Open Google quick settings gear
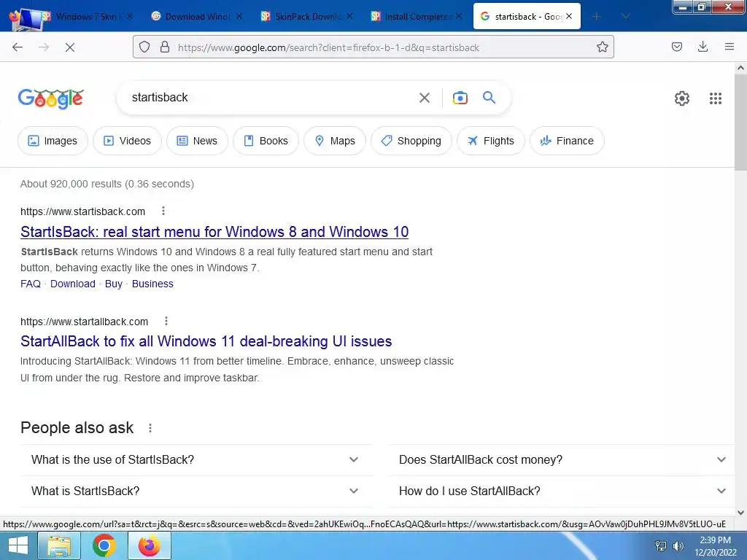747x560 pixels. 682,98
